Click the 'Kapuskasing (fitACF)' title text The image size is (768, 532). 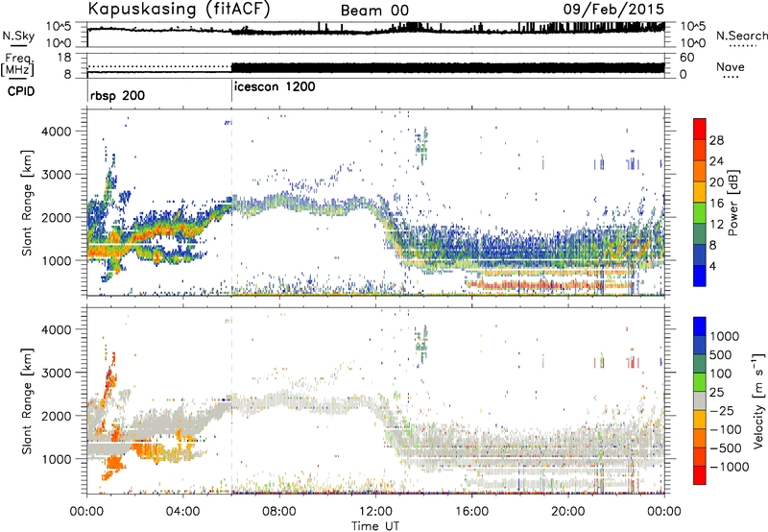180,10
